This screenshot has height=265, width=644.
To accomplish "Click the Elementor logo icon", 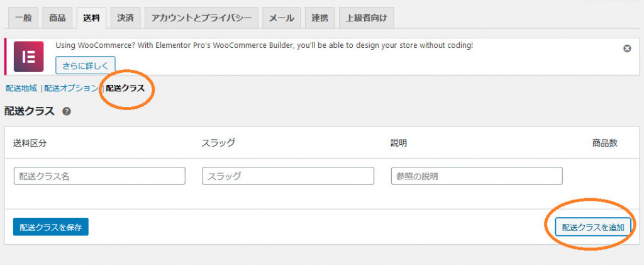I will pyautogui.click(x=28, y=57).
